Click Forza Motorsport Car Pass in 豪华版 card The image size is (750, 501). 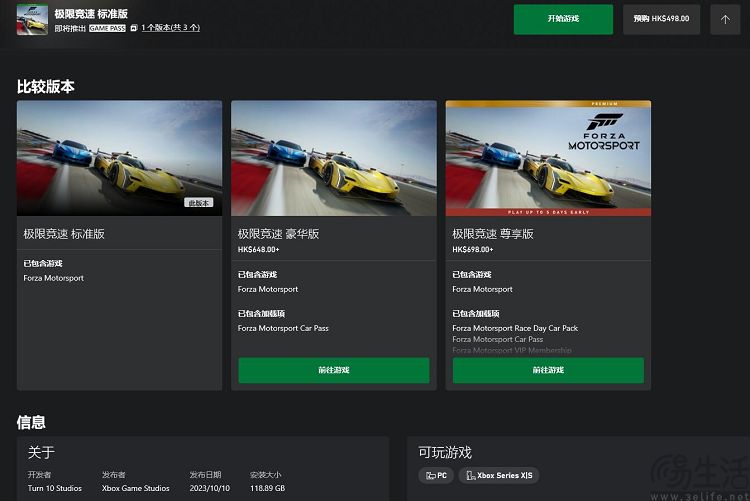point(283,328)
